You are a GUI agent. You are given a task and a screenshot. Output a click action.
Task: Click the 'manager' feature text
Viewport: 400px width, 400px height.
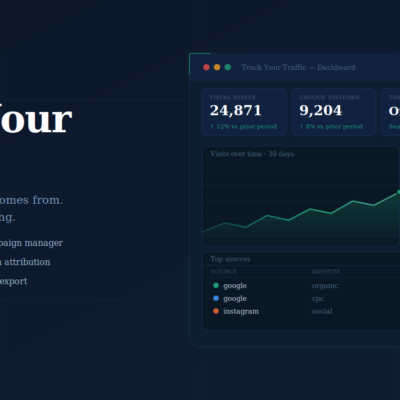(44, 243)
